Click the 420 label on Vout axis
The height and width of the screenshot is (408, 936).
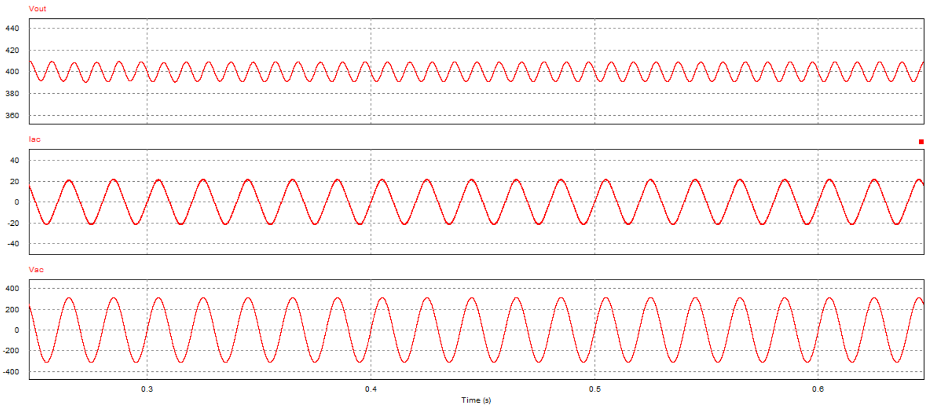[12, 51]
